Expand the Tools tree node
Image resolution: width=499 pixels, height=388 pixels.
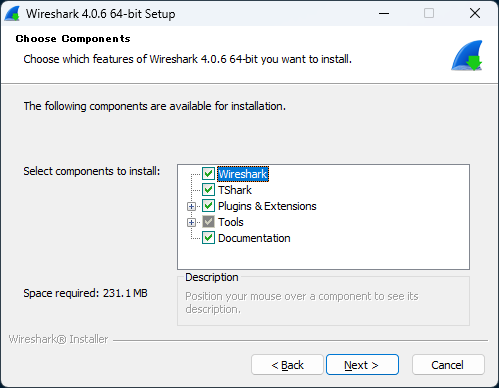coord(191,222)
